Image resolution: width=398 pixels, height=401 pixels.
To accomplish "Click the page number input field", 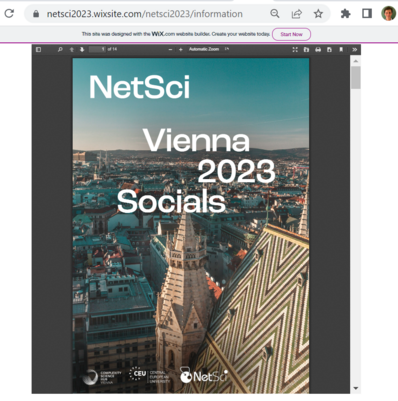I will (x=97, y=49).
